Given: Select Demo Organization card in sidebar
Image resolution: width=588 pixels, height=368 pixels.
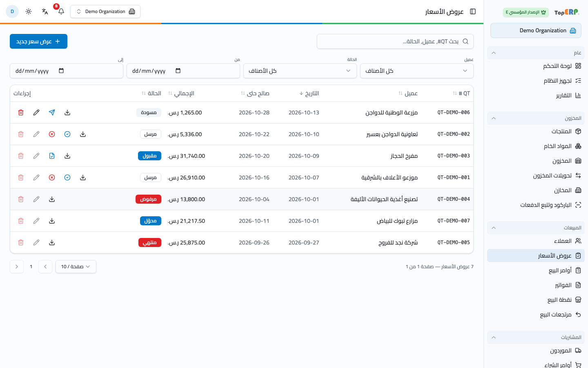Looking at the screenshot, I should (x=536, y=31).
